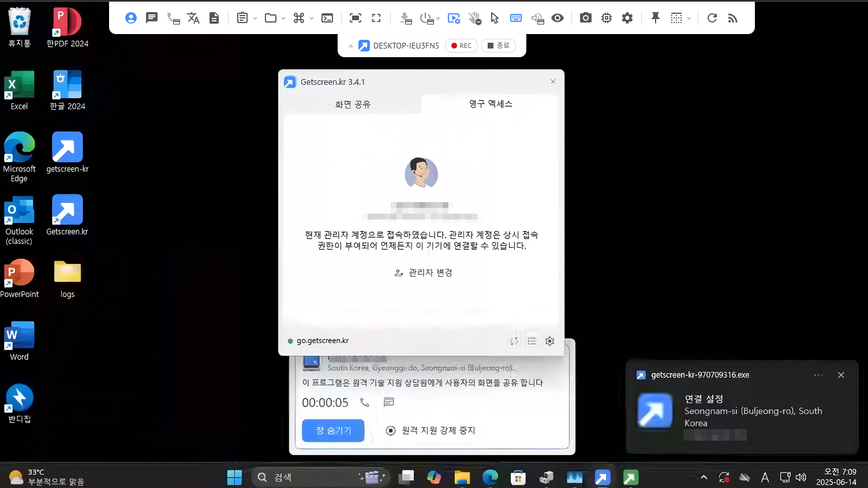
Task: Select the 영구 액세스 tab
Action: tap(491, 104)
